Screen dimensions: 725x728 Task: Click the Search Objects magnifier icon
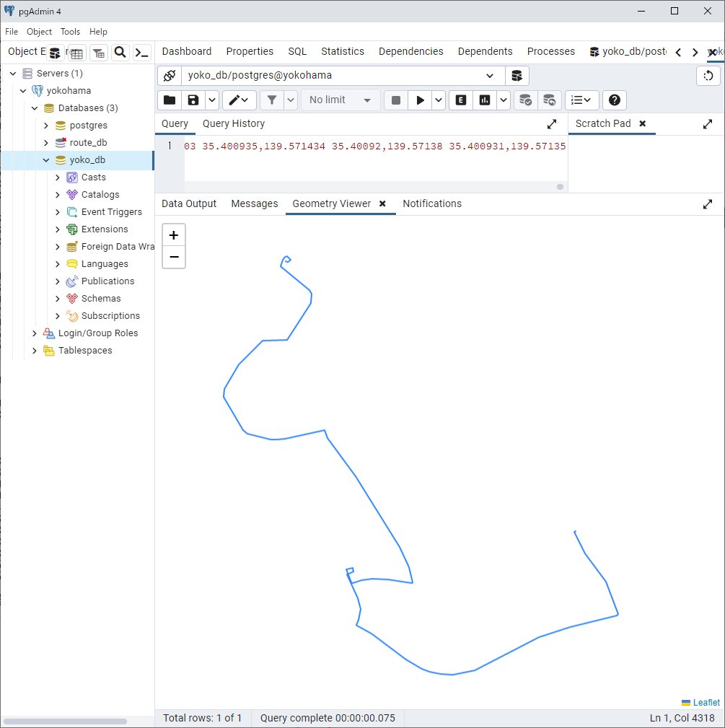pyautogui.click(x=120, y=53)
